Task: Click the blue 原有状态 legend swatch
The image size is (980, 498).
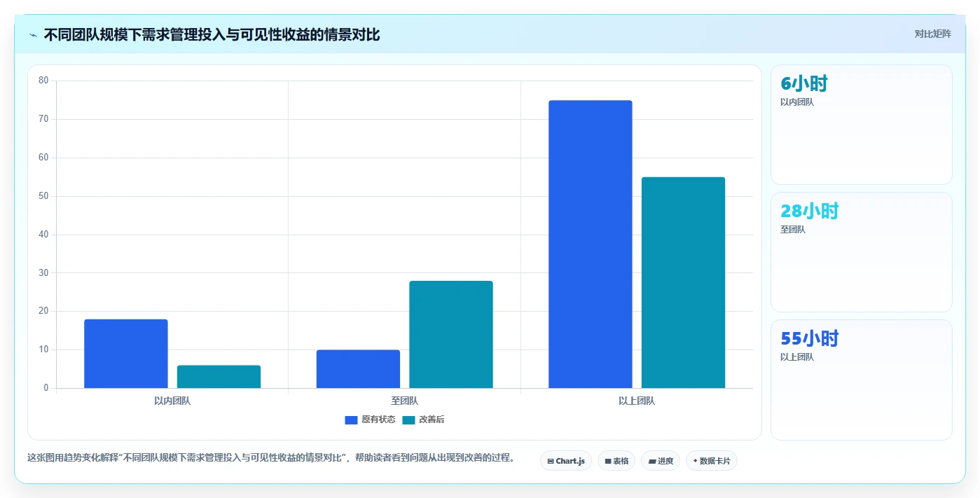Action: click(351, 420)
